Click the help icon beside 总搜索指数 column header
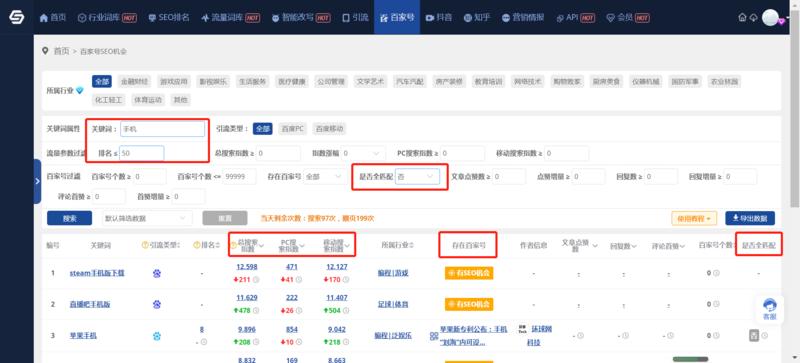800x363 pixels. (x=234, y=246)
